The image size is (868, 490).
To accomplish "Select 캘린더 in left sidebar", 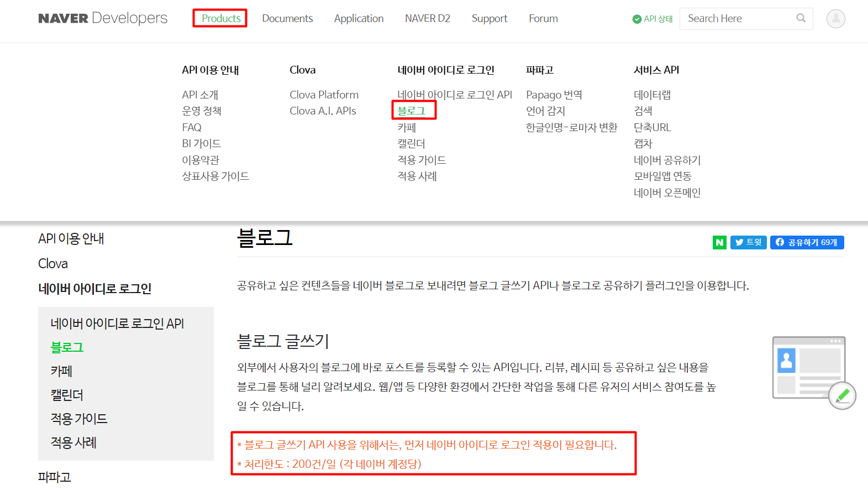I will (67, 395).
